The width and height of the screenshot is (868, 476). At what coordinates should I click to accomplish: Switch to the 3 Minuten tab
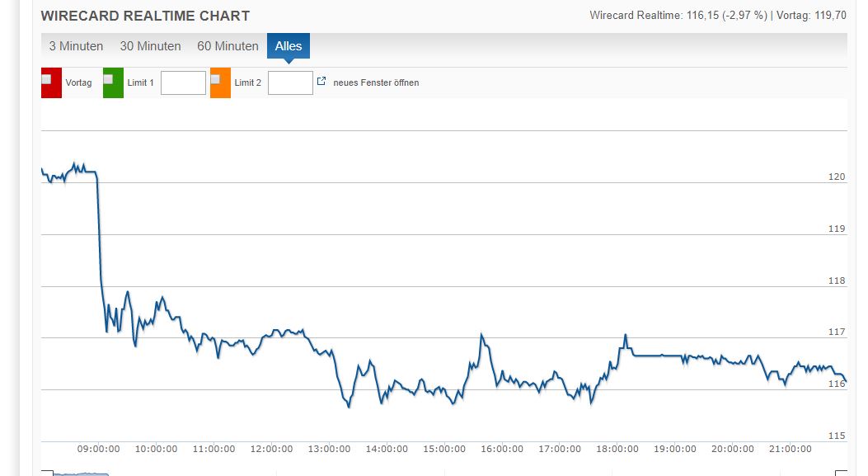click(x=77, y=46)
